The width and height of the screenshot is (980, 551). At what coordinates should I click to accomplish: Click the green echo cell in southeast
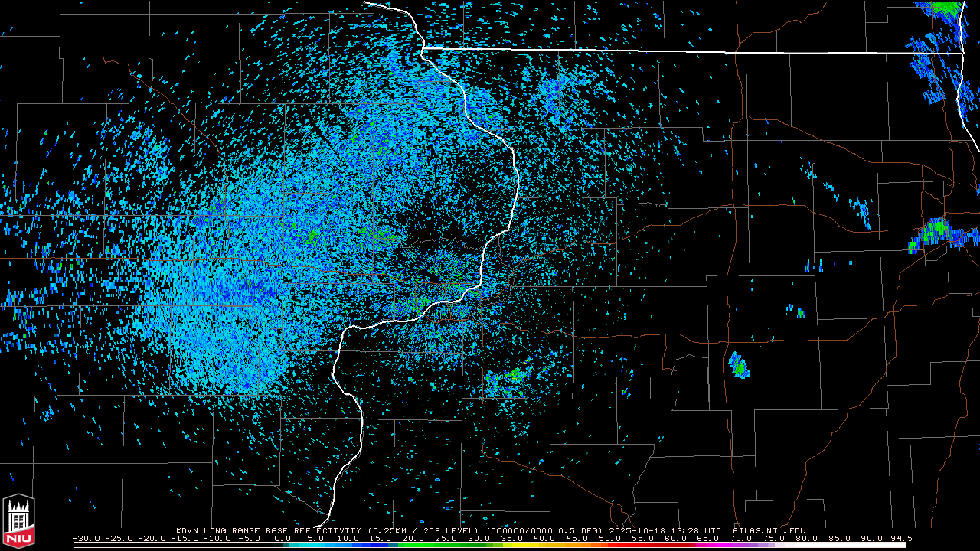pos(739,366)
